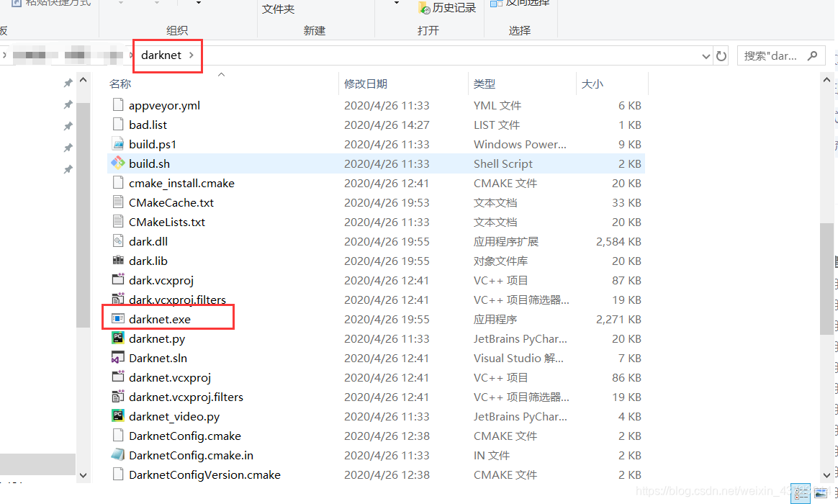The height and width of the screenshot is (504, 838).
Task: Click the build.sh shell script icon
Action: pyautogui.click(x=118, y=163)
